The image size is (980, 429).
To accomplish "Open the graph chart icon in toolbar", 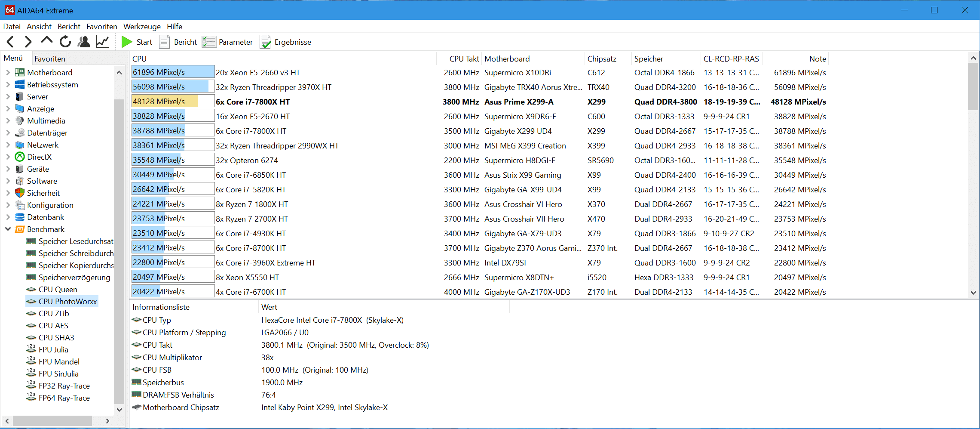I will click(102, 42).
